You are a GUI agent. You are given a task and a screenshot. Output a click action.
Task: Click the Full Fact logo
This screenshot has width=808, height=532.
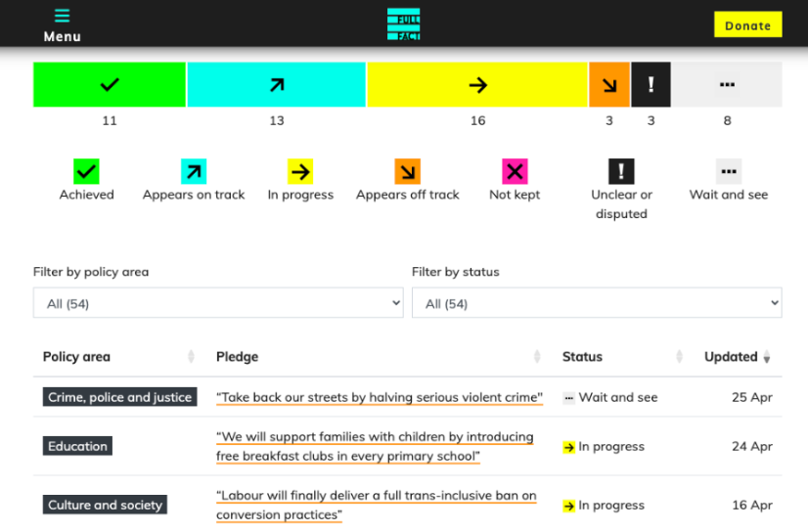403,24
